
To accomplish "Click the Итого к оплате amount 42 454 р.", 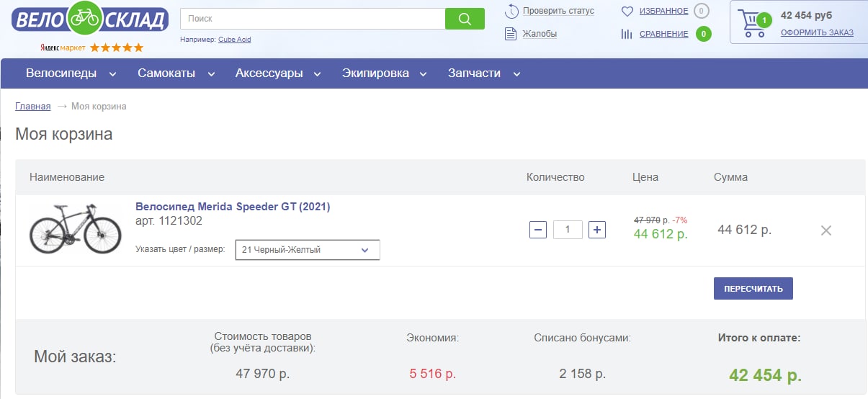I will pyautogui.click(x=765, y=375).
